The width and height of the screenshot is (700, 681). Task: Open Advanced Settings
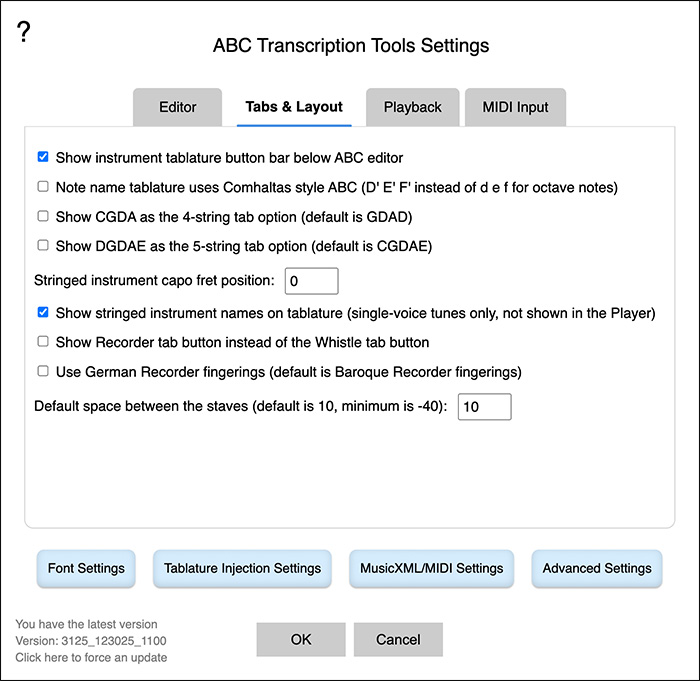click(597, 568)
